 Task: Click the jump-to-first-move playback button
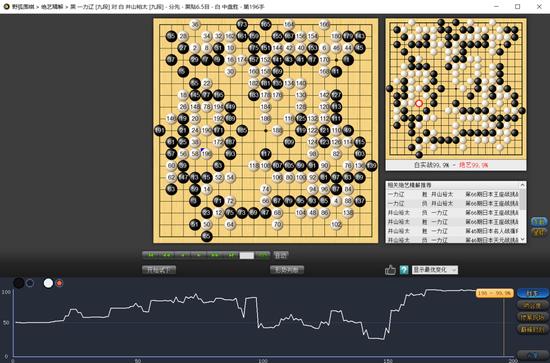(150, 255)
